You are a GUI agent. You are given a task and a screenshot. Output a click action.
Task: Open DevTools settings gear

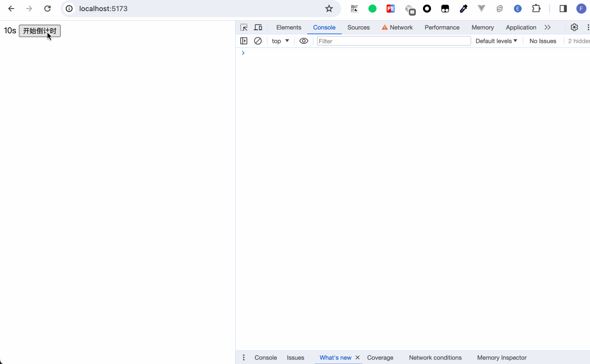coord(574,27)
